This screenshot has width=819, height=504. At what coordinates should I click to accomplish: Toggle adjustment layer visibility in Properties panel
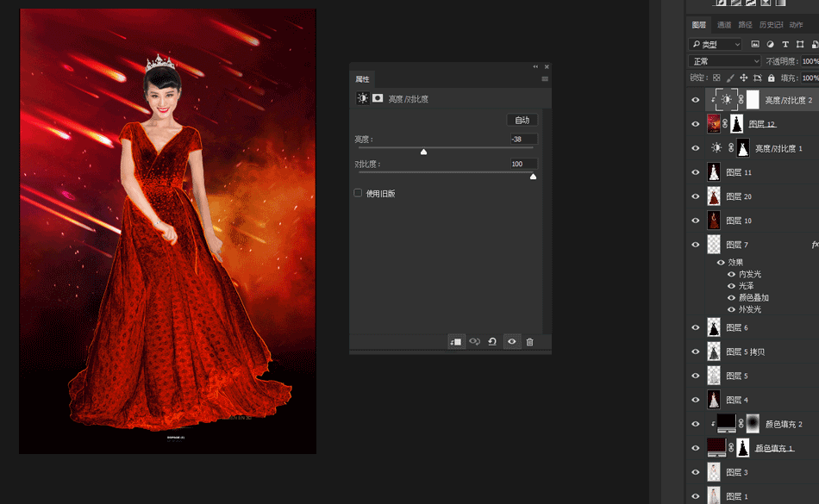pos(511,342)
